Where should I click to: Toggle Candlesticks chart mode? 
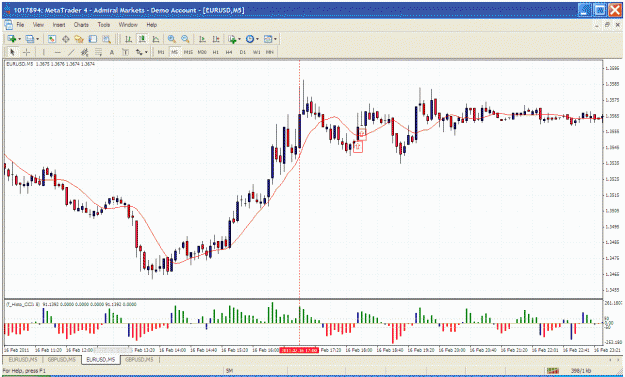142,39
